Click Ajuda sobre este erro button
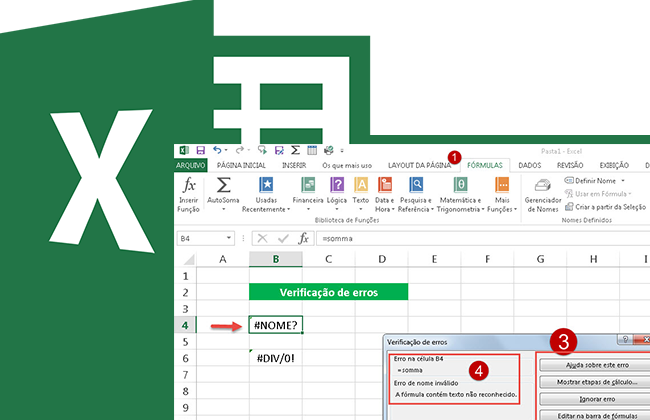Screen dimensions: 650x420 (597, 365)
